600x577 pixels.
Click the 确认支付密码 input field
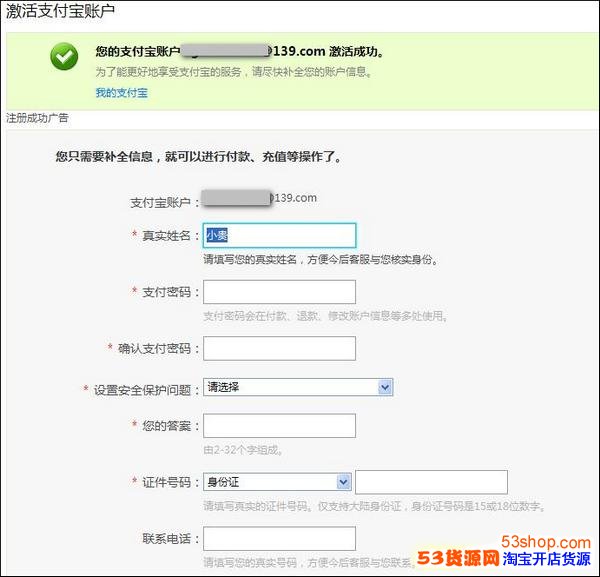(x=279, y=348)
